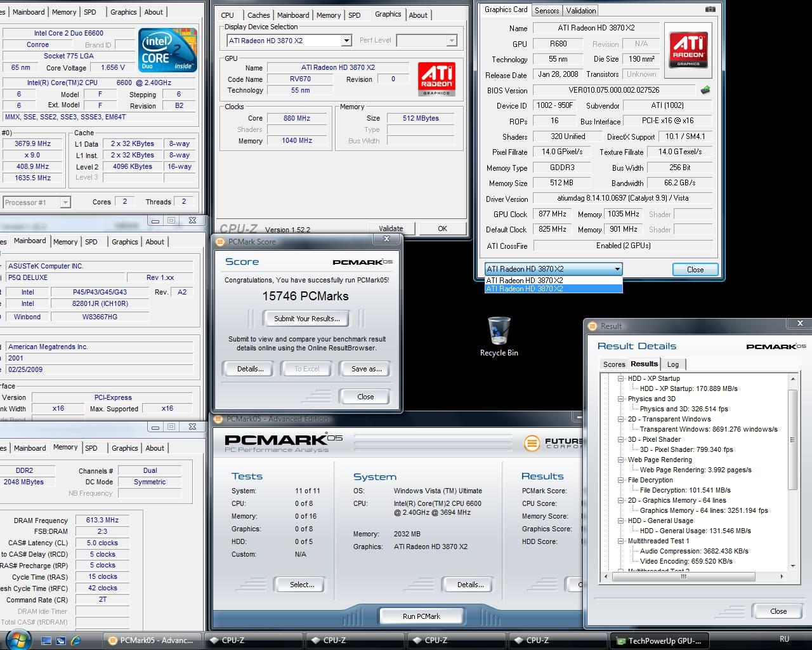
Task: Click the ATI Radeon logo in GPU-Z
Action: (x=688, y=50)
